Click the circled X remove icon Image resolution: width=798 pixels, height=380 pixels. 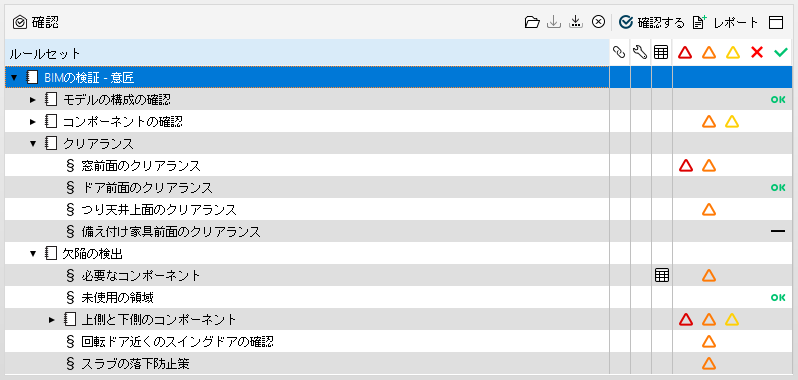(x=598, y=22)
